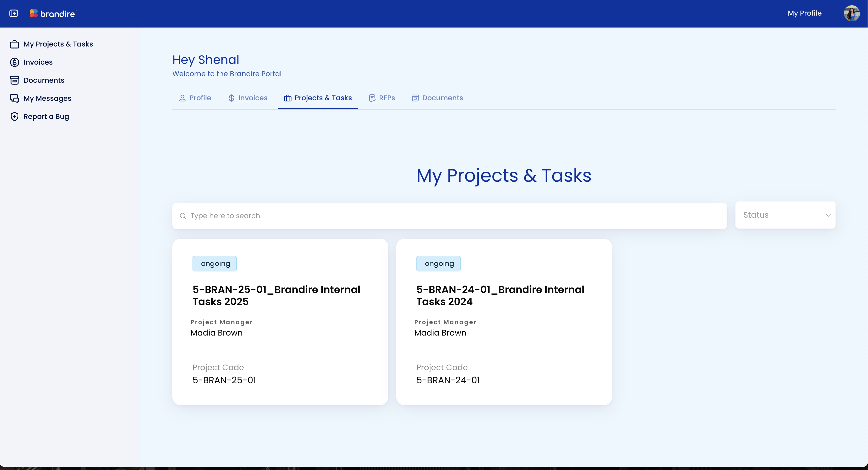
Task: Click the search magnifier icon
Action: point(183,216)
